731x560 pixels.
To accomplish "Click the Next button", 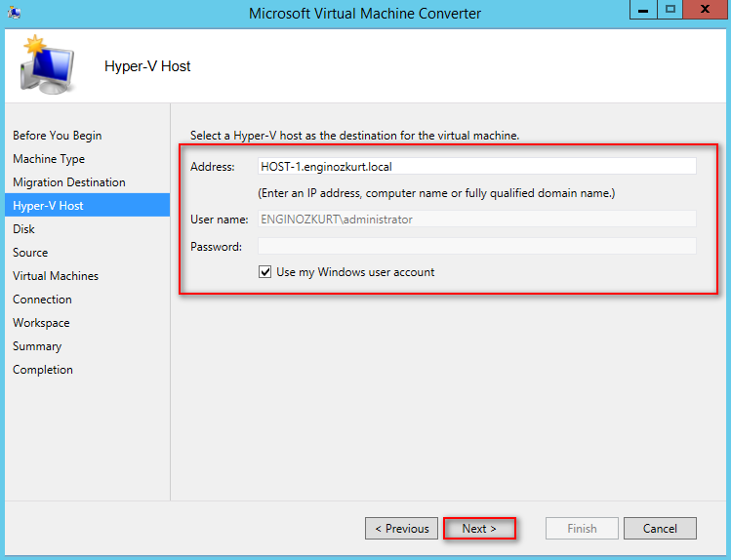I will pyautogui.click(x=479, y=529).
